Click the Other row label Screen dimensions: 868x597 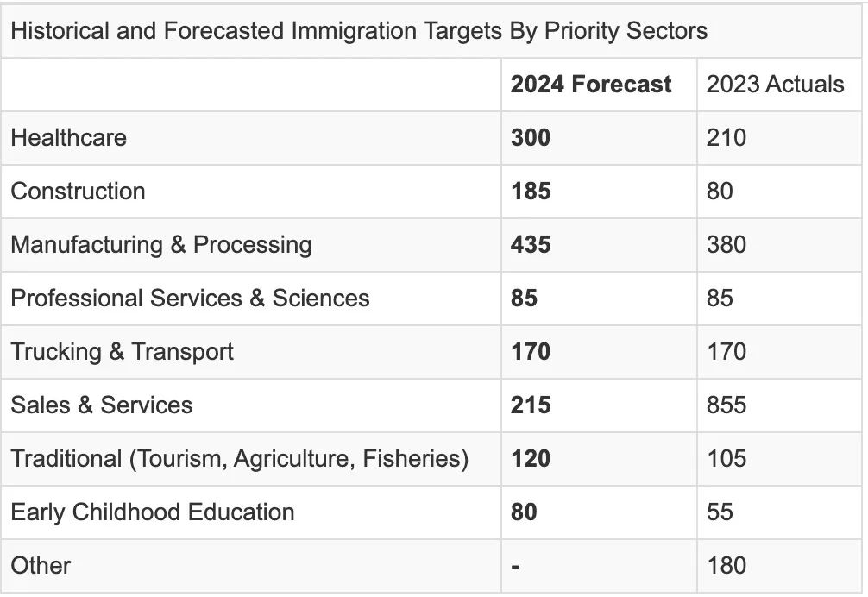pos(41,566)
